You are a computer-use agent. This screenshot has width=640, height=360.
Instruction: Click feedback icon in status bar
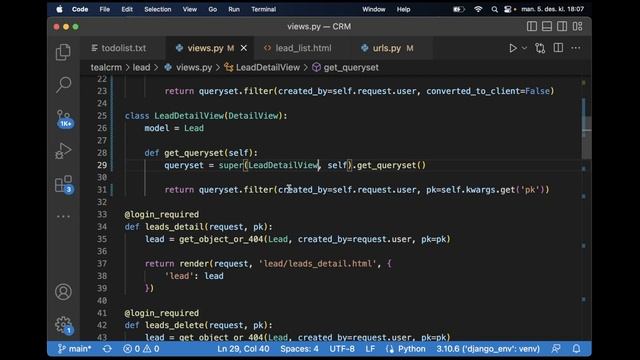[x=556, y=349]
